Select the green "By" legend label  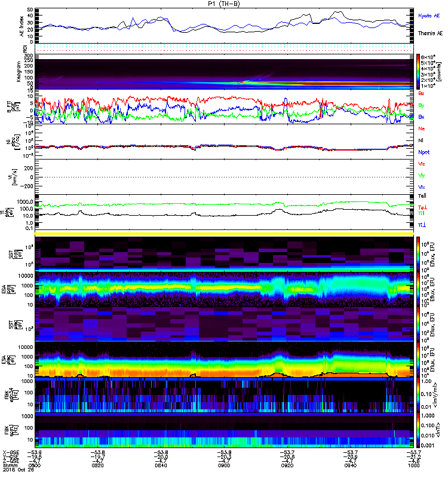pyautogui.click(x=421, y=106)
